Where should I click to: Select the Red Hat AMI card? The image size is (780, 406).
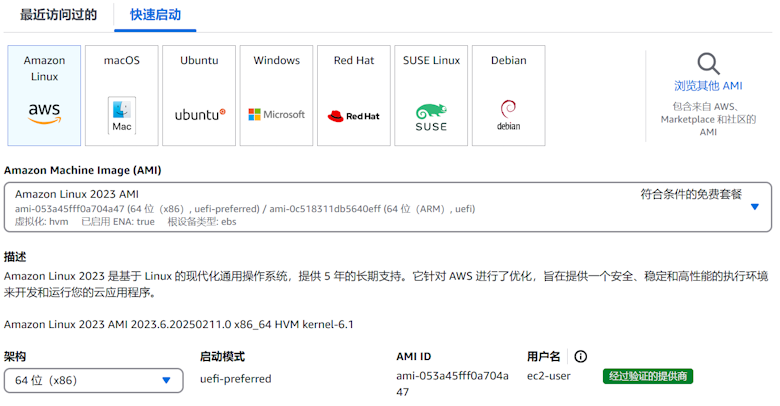354,96
